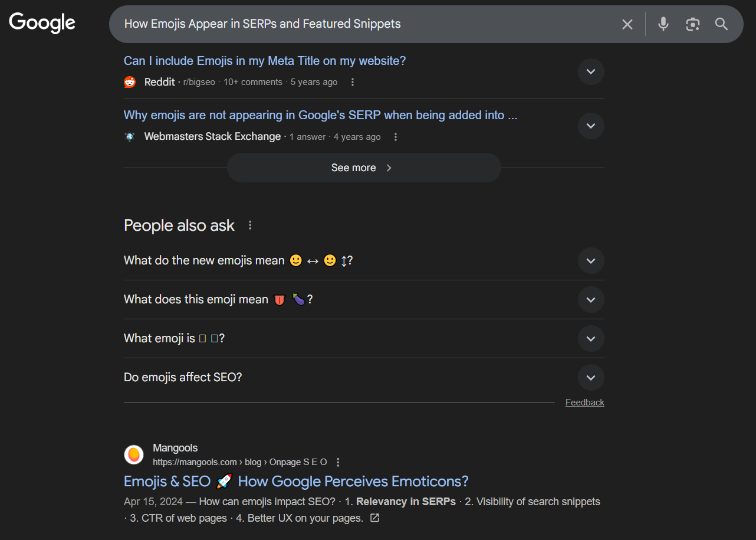Clear the search box text

tap(627, 24)
